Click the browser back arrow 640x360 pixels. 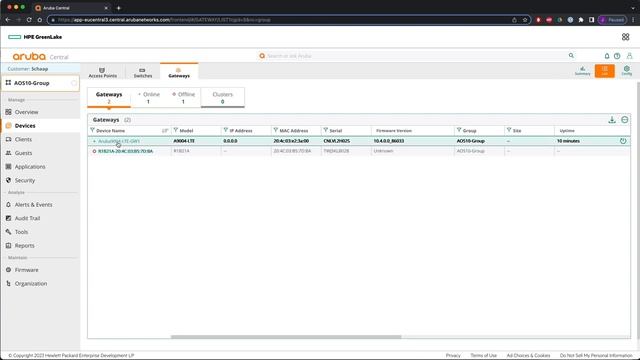[x=8, y=20]
